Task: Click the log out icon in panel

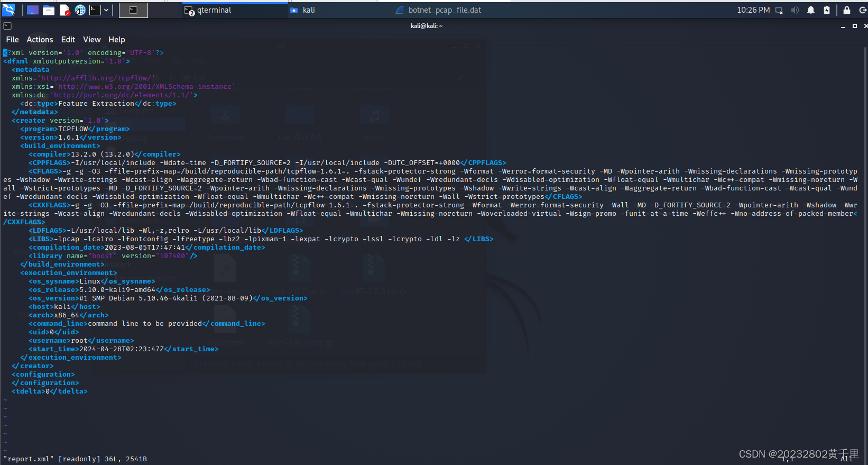Action: tap(863, 10)
